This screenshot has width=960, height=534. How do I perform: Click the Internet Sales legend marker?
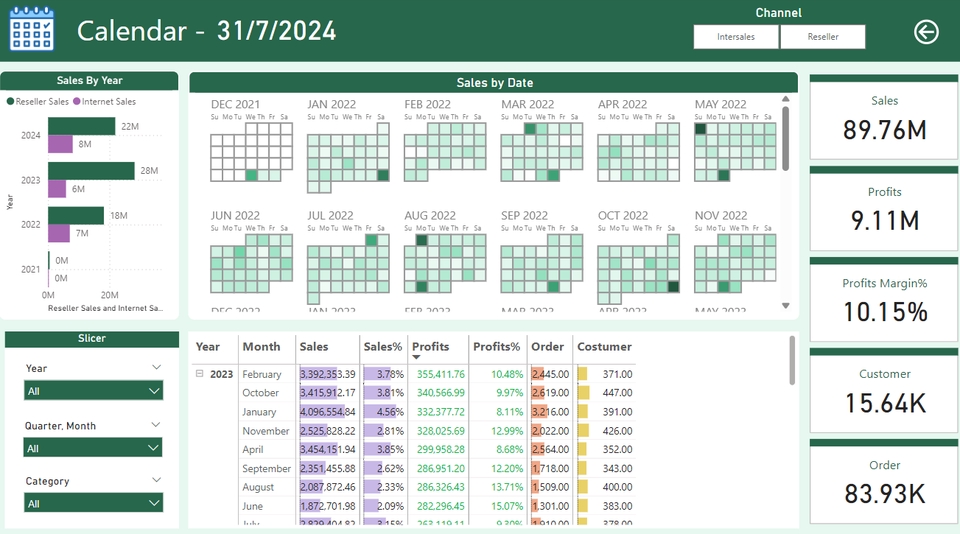[x=77, y=102]
